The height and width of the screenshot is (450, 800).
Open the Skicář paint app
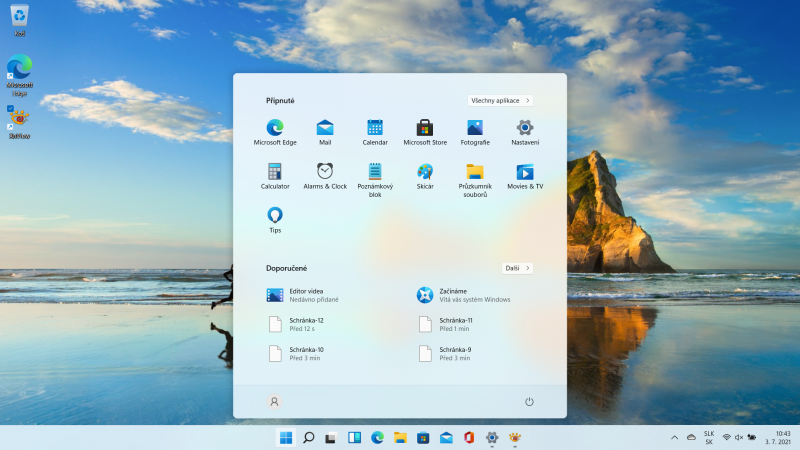[425, 176]
